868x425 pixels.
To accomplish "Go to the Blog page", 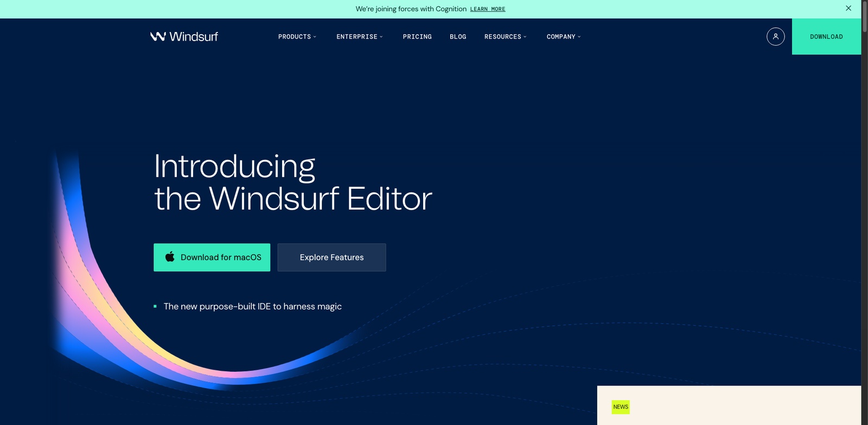I will point(458,37).
